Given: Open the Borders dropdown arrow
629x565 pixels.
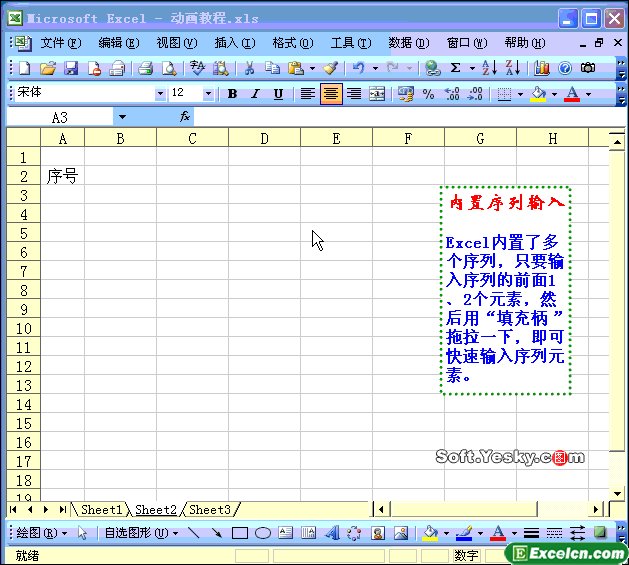Looking at the screenshot, I should (x=520, y=94).
